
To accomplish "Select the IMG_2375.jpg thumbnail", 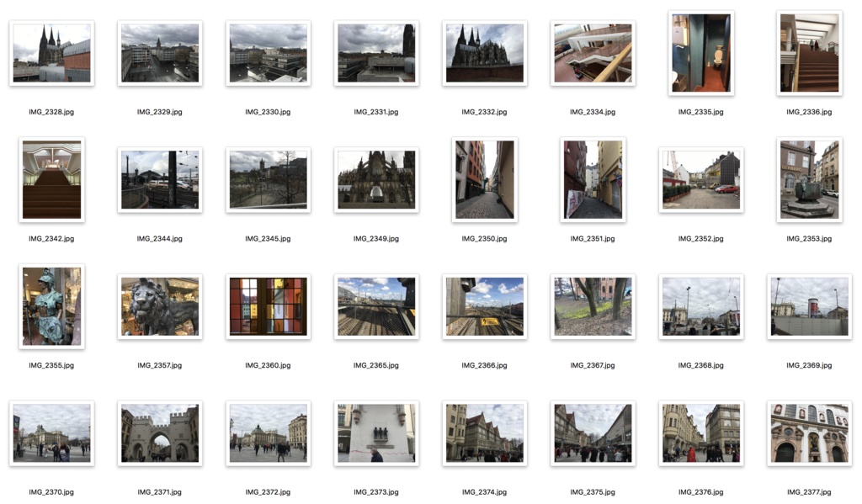I will (593, 433).
